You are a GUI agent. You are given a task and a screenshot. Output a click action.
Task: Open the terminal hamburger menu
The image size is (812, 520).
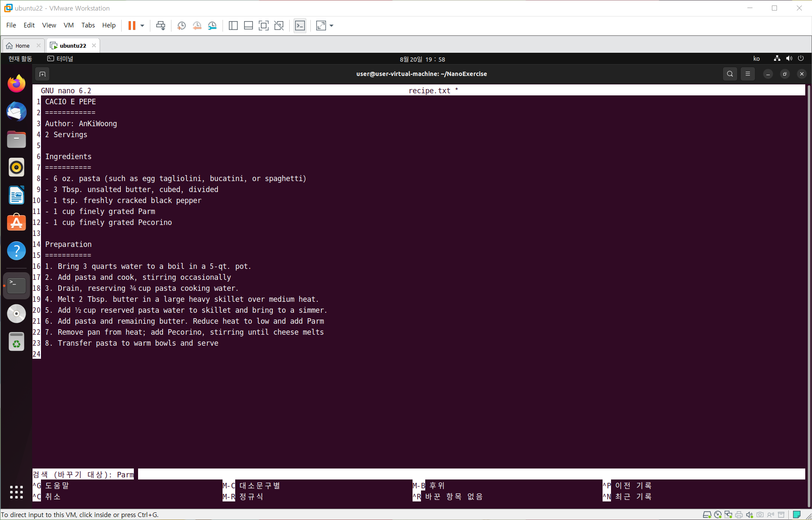[747, 74]
